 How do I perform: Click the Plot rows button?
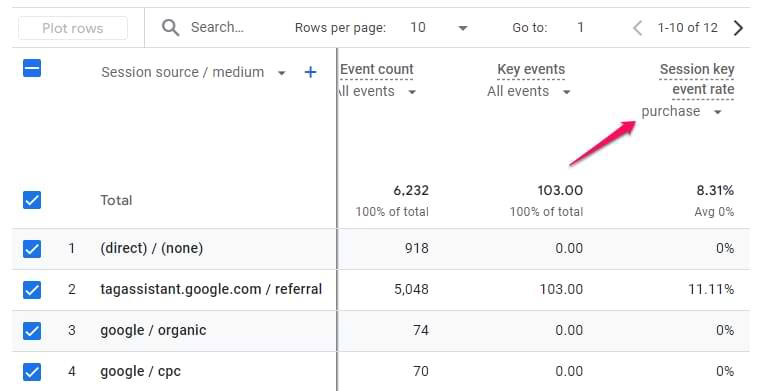coord(73,28)
